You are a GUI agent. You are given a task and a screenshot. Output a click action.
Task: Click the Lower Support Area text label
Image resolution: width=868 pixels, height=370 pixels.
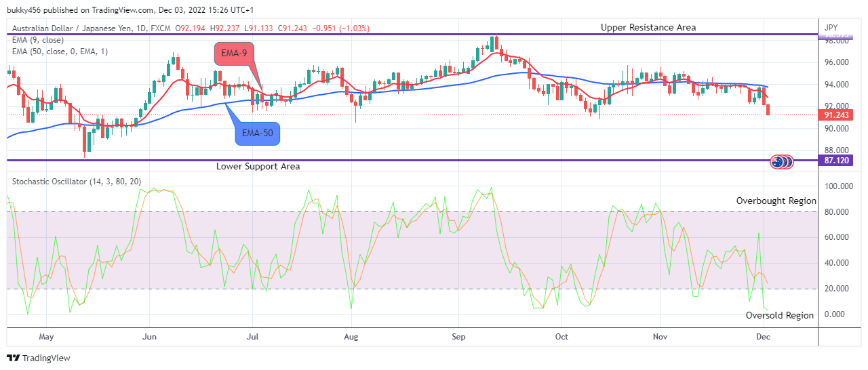[x=258, y=166]
